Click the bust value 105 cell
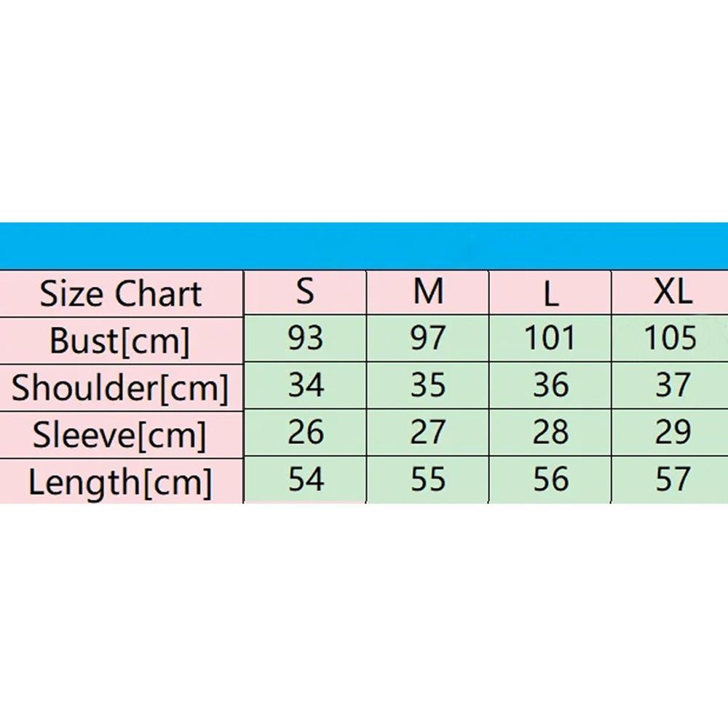The width and height of the screenshot is (728, 728). click(670, 338)
